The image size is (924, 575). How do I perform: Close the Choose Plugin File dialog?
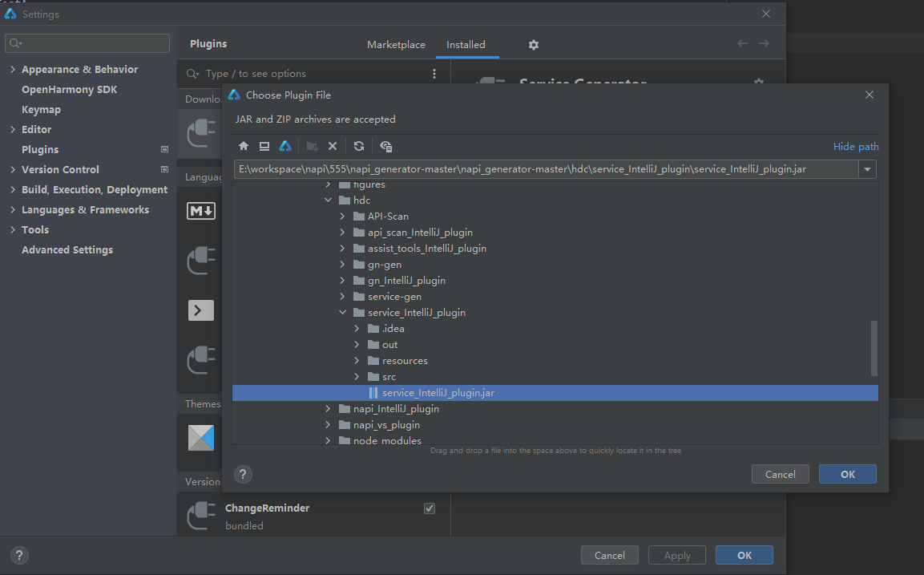point(870,95)
